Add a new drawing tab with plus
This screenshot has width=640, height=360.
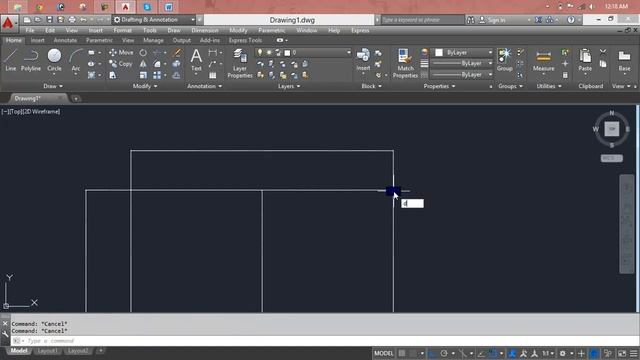click(x=76, y=98)
